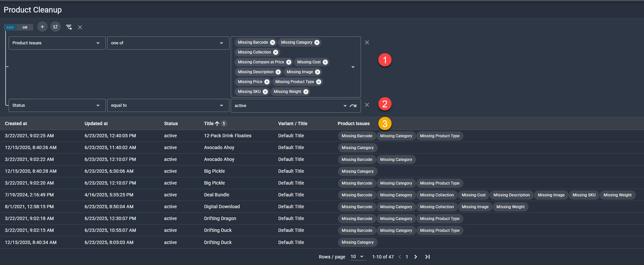Click the active status value input field
Image resolution: width=644 pixels, height=265 pixels.
tap(286, 106)
